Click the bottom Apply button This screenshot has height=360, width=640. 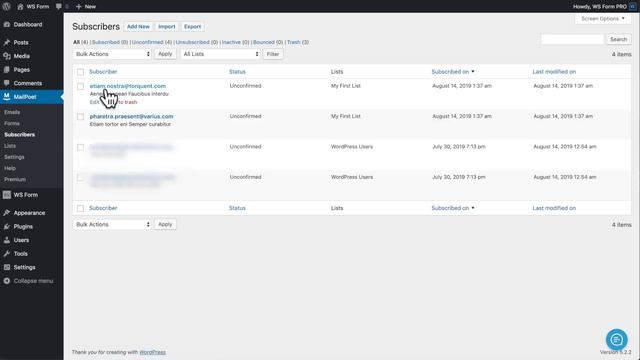point(165,224)
